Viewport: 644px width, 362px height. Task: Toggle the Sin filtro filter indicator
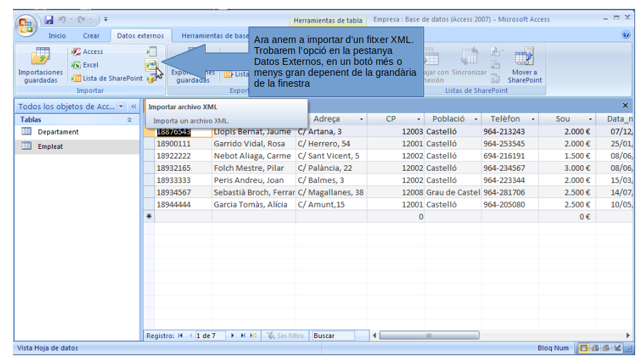coord(285,335)
